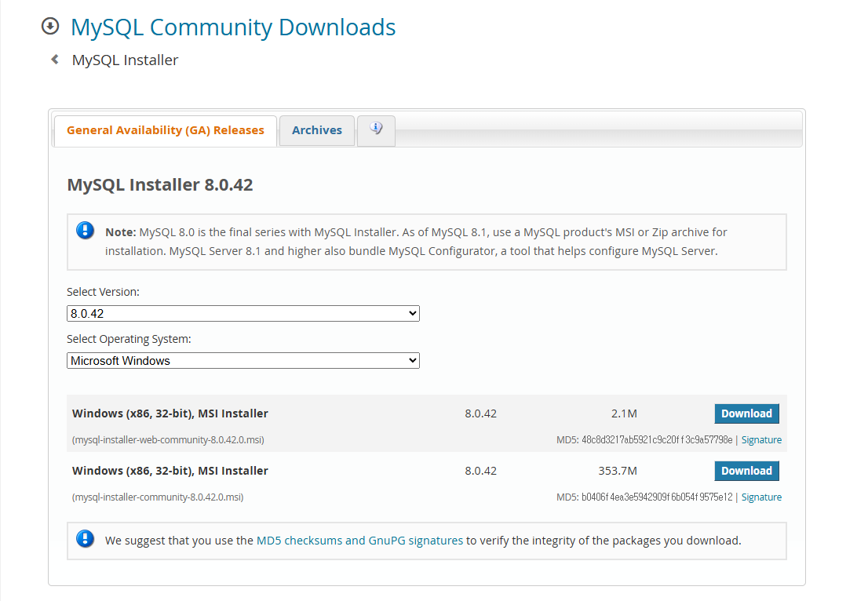Go back via the MySQL Installer breadcrumb text

(x=125, y=60)
